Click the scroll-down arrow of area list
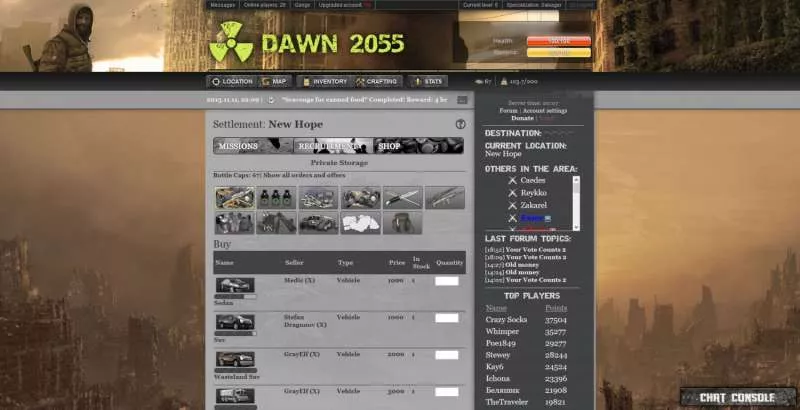Screen dimensions: 800x410 (577, 227)
